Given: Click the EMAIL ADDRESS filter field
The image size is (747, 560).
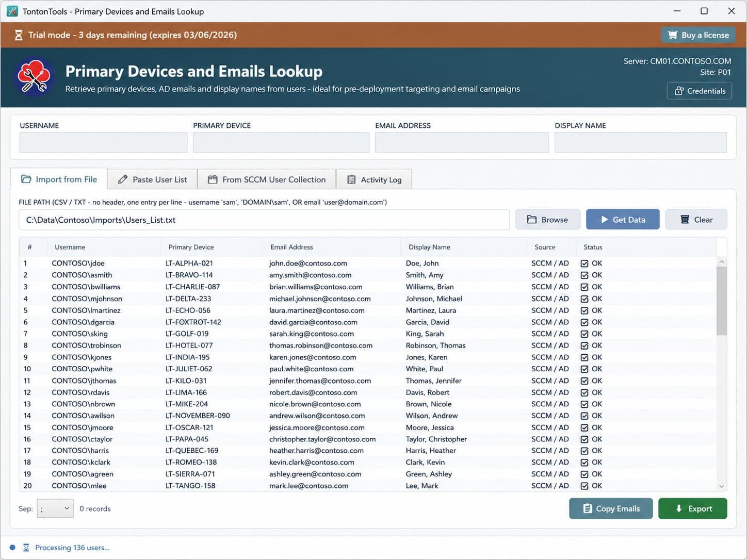Looking at the screenshot, I should point(462,142).
